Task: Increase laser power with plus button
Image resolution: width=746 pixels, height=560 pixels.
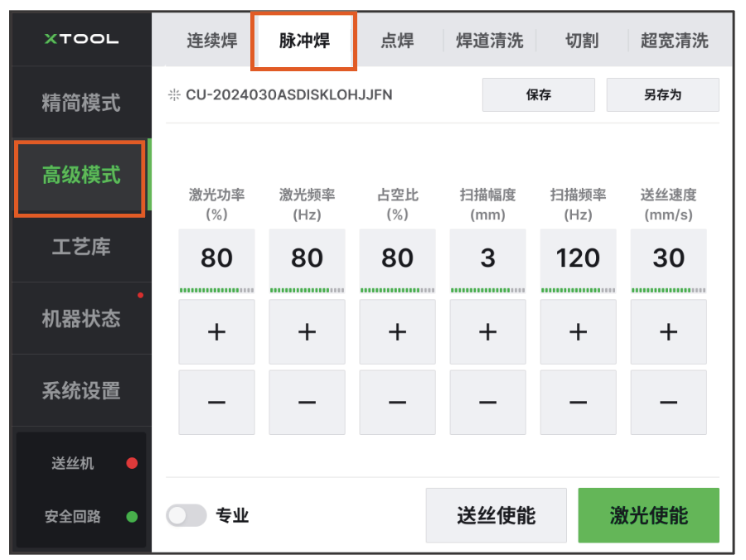Action: pyautogui.click(x=216, y=332)
